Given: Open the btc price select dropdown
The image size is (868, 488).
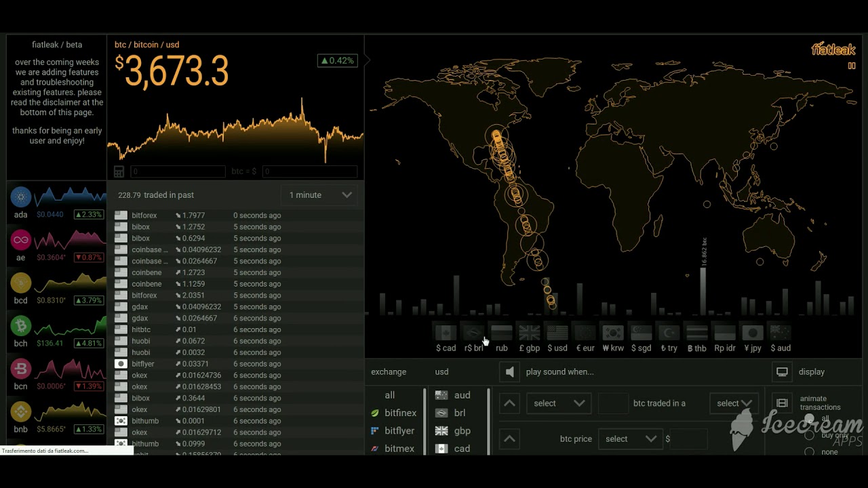Looking at the screenshot, I should tap(630, 439).
